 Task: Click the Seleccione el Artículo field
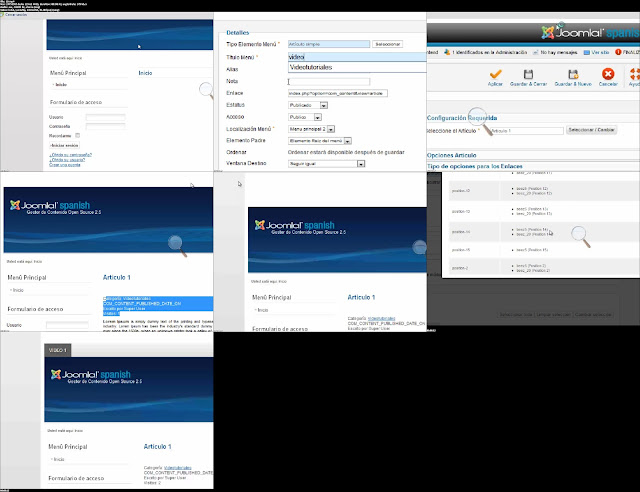[x=527, y=131]
